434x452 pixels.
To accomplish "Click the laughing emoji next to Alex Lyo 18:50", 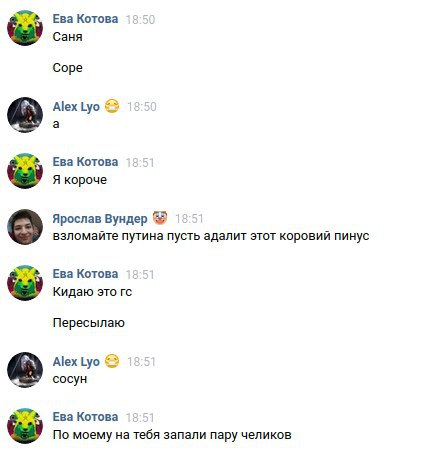I will pyautogui.click(x=112, y=106).
